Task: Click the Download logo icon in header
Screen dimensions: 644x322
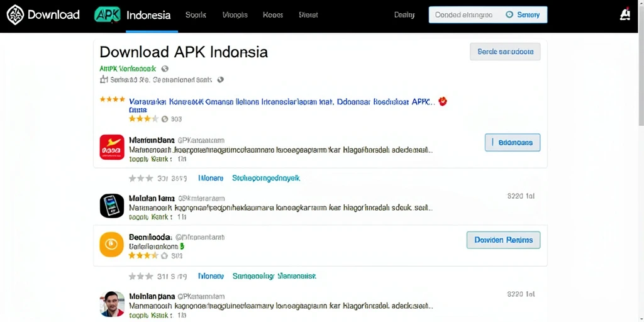Action: click(x=15, y=15)
